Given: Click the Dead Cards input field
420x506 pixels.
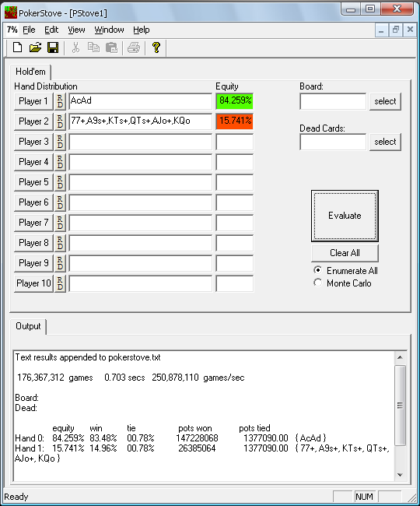Looking at the screenshot, I should [x=333, y=142].
